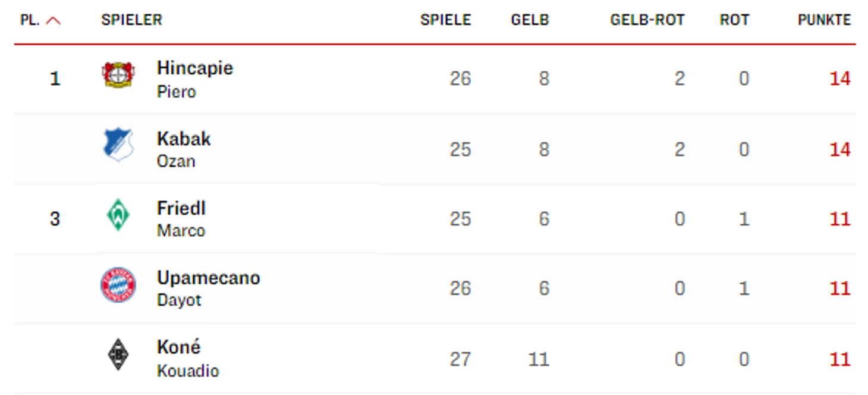Click the FC Bayern München club logo
The image size is (868, 395).
[x=118, y=285]
